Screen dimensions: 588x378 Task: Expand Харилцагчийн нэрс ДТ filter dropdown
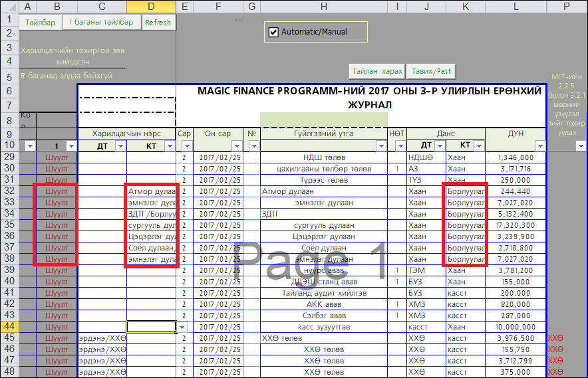pos(120,146)
